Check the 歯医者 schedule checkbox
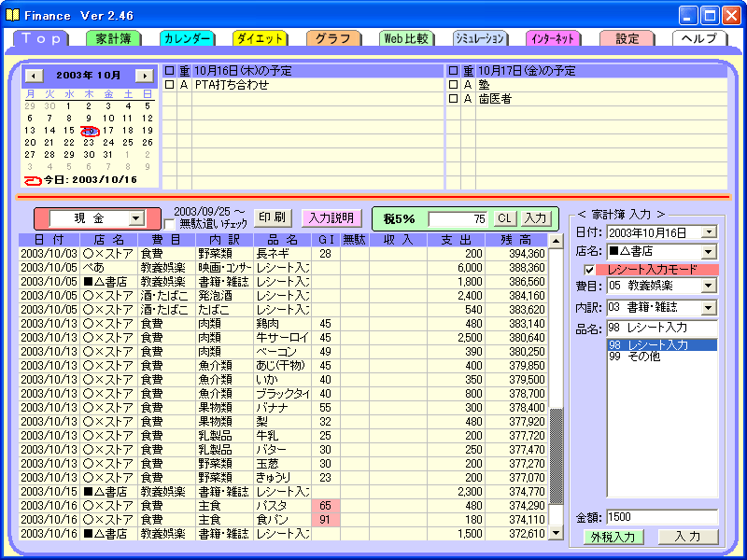This screenshot has height=560, width=747. pos(453,99)
